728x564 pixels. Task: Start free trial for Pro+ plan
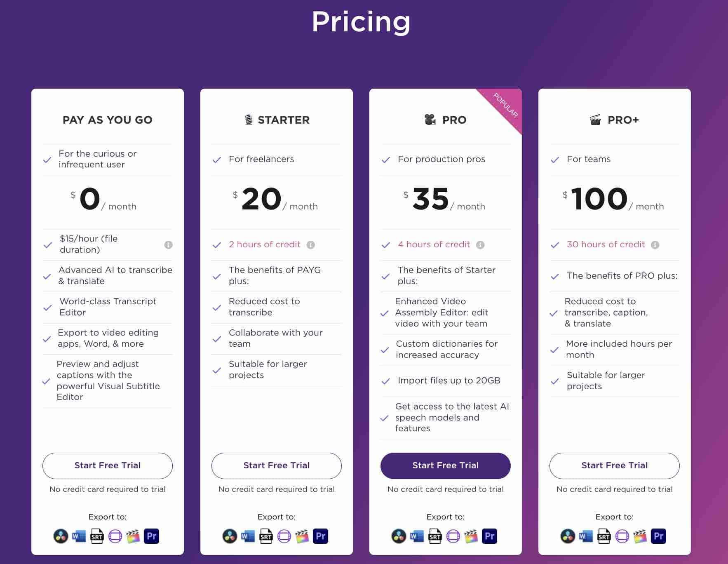(615, 465)
